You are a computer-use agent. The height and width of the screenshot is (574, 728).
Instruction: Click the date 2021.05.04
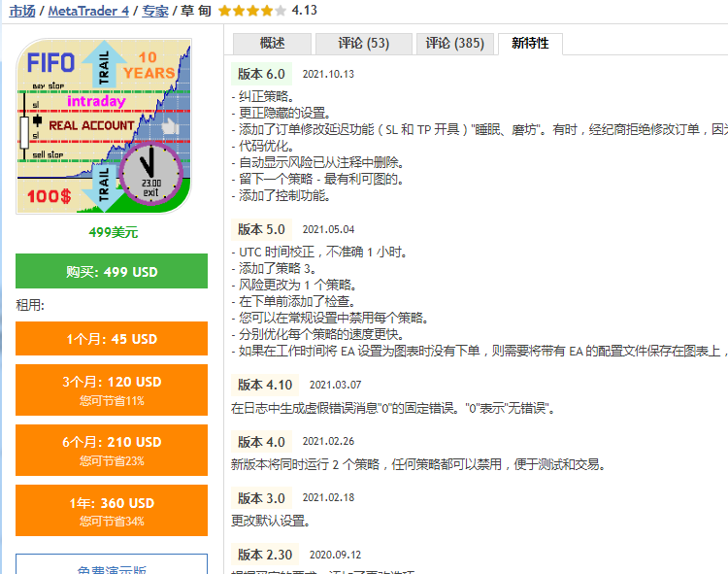328,229
